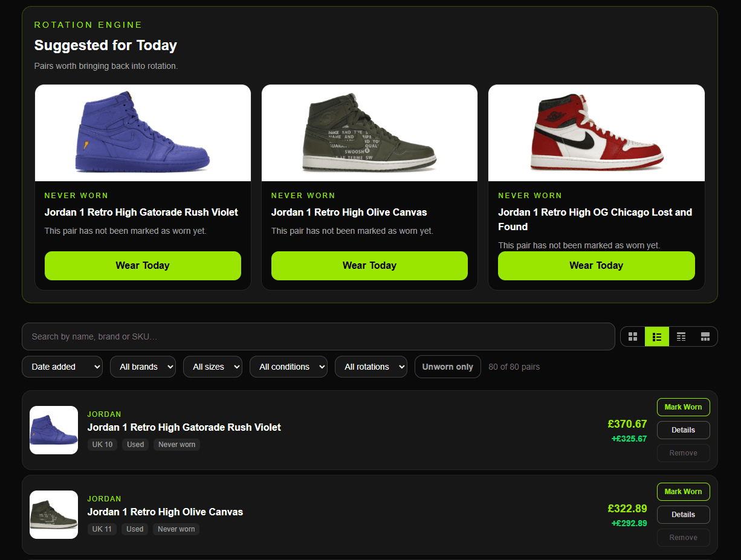The width and height of the screenshot is (741, 560).
Task: Mark Olive Canvas row as worn
Action: point(684,492)
